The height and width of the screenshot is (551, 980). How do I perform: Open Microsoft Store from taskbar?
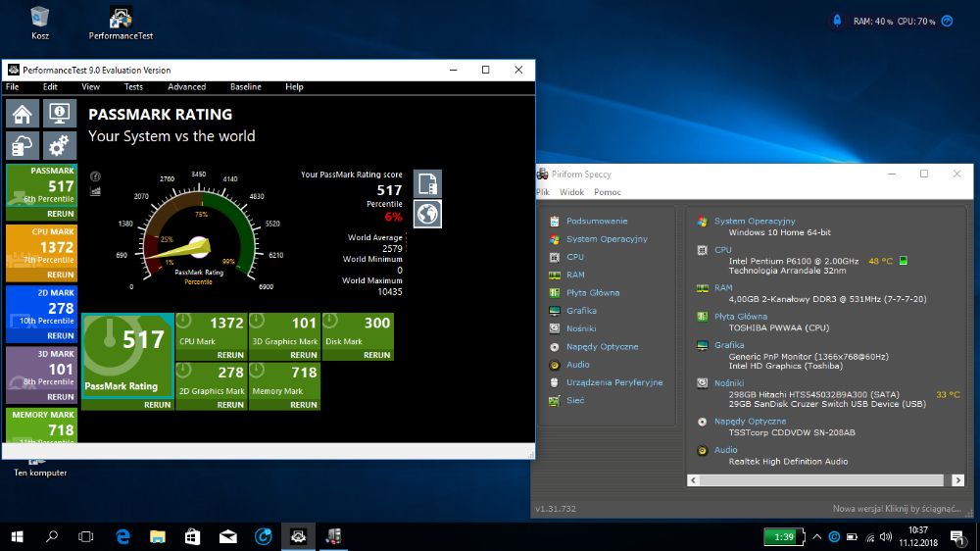192,536
